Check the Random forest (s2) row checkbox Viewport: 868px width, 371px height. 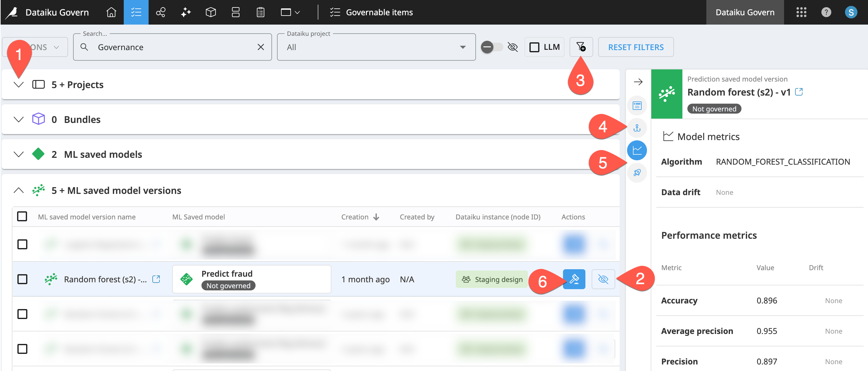click(22, 279)
